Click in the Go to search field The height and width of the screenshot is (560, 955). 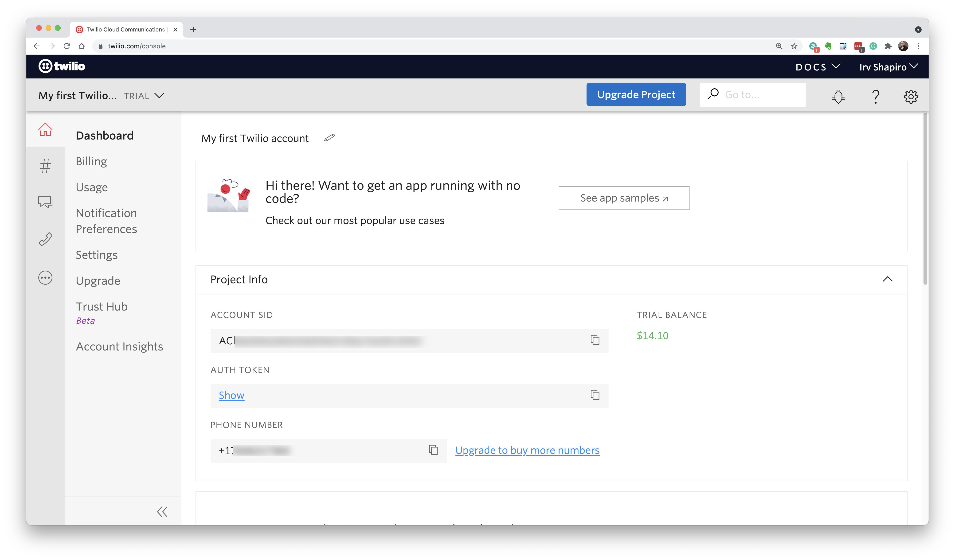click(753, 94)
